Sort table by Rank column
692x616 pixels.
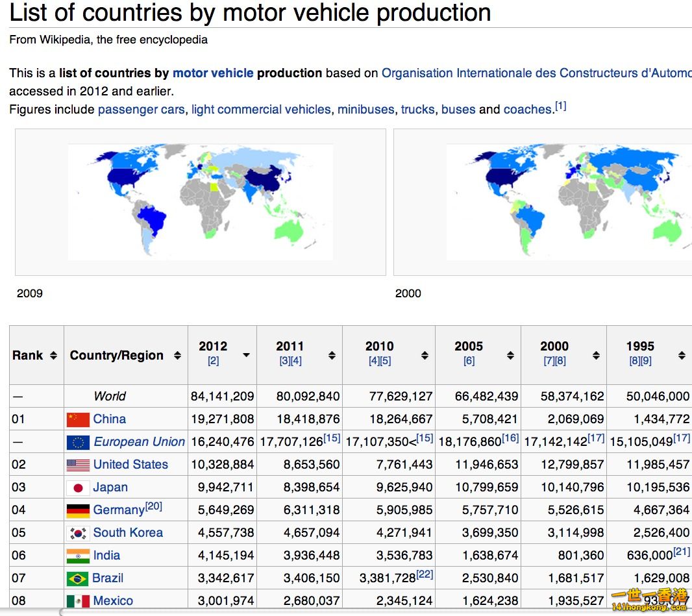(x=53, y=355)
